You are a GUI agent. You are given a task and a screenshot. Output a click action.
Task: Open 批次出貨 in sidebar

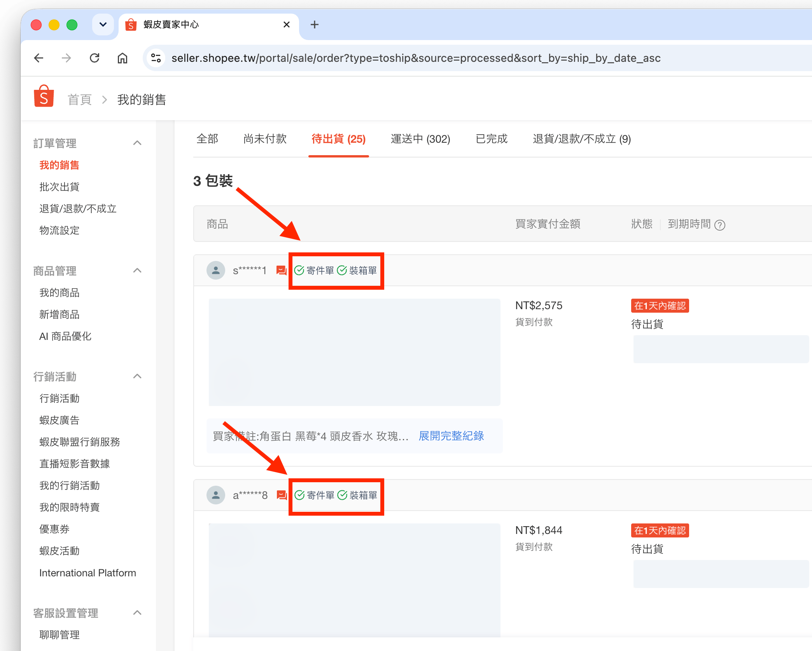click(59, 187)
